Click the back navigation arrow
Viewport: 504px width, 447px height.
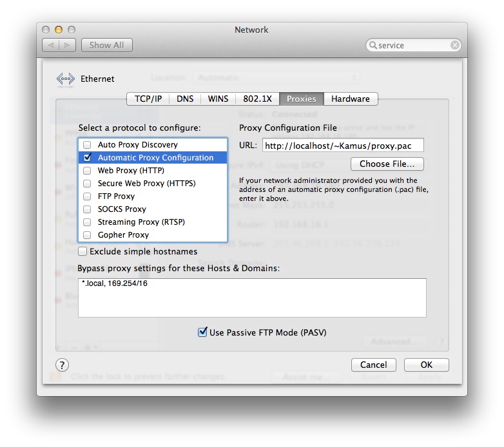[51, 45]
